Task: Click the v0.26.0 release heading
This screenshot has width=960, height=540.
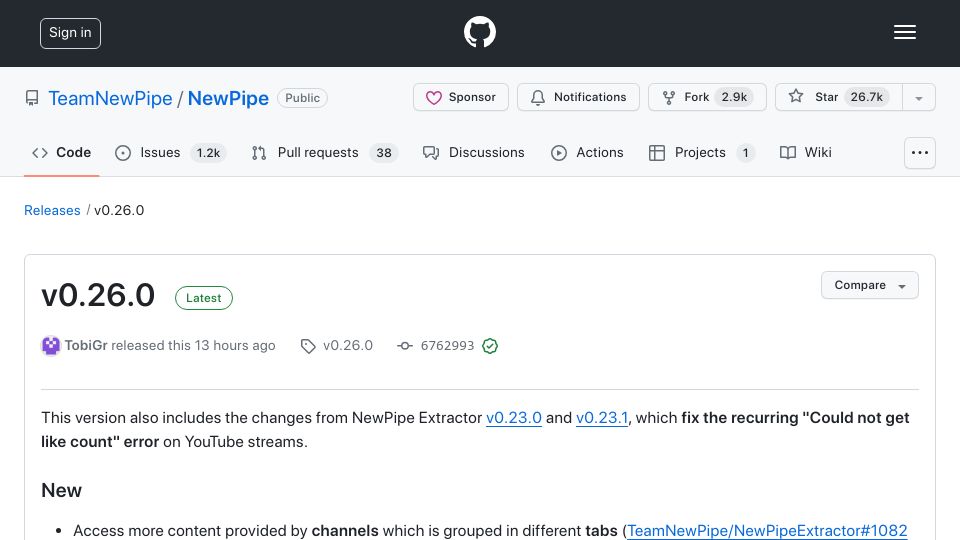Action: pos(98,295)
